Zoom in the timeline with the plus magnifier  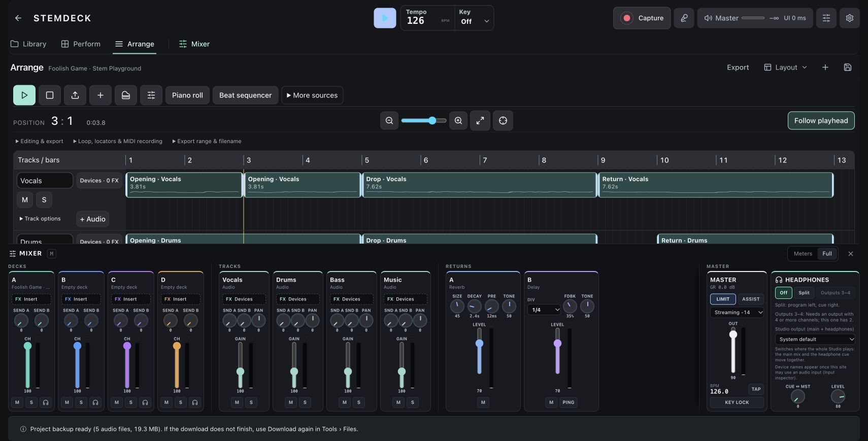tap(458, 121)
